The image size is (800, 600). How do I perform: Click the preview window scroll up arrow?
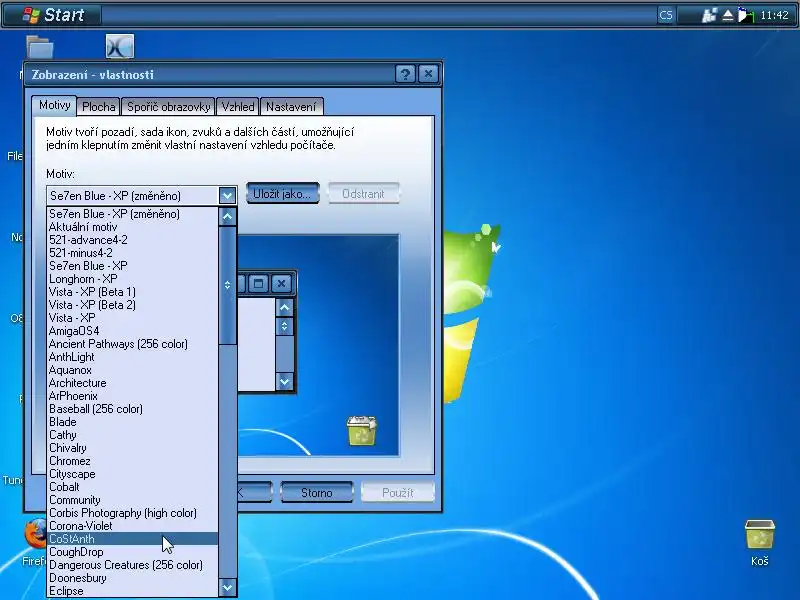click(285, 307)
